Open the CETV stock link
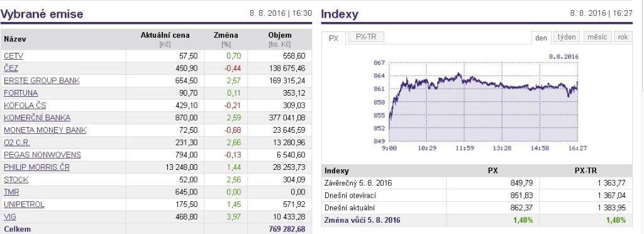The width and height of the screenshot is (644, 234). click(14, 56)
